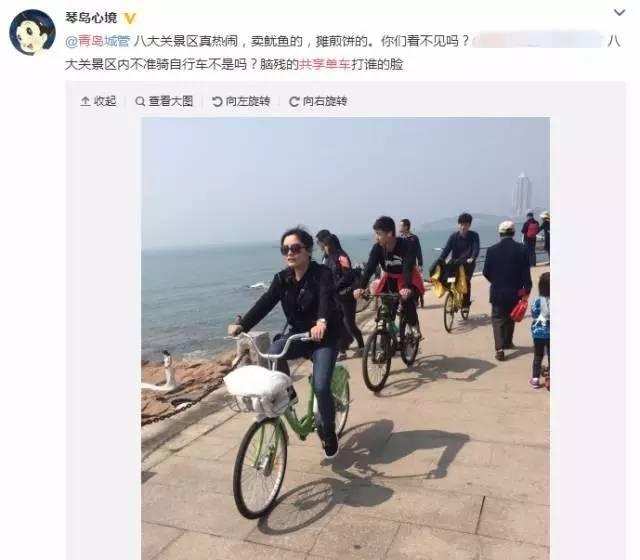The height and width of the screenshot is (560, 640).
Task: Click the tall tower in photo background
Action: click(x=522, y=194)
